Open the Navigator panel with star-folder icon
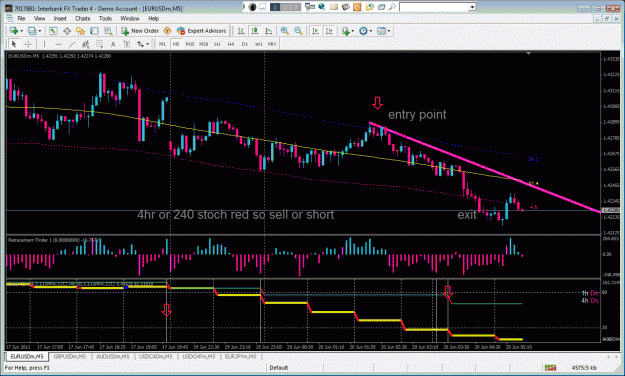Viewport: 625px width, 376px height. pyautogui.click(x=81, y=31)
